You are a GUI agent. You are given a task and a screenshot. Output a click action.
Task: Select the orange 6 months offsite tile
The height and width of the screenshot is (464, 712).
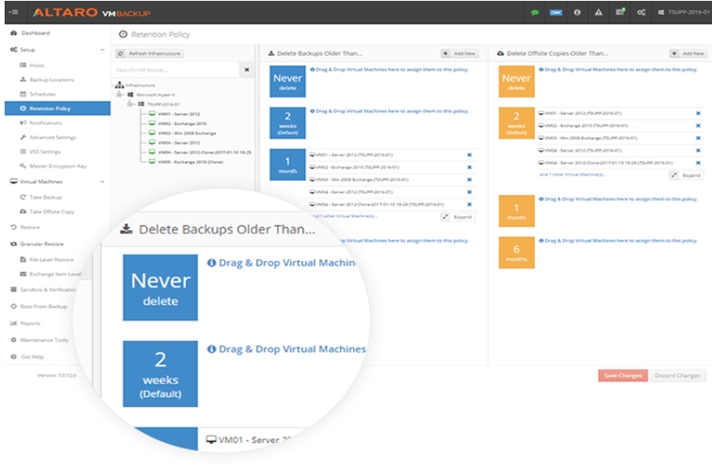pyautogui.click(x=516, y=252)
